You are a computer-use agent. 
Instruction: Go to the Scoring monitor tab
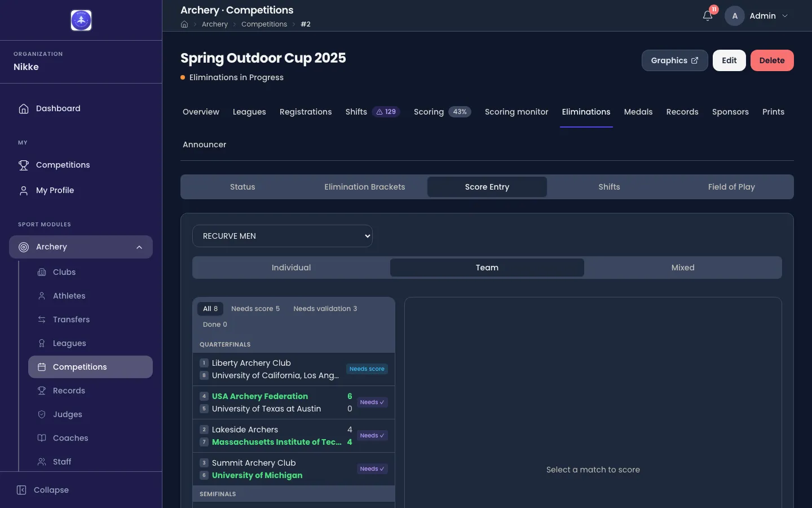pos(517,112)
